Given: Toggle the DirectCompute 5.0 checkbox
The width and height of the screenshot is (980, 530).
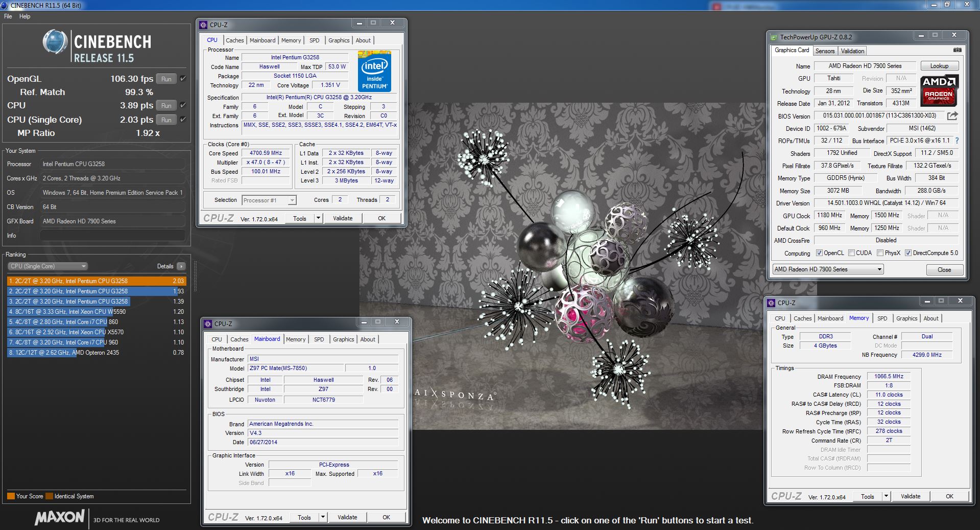Looking at the screenshot, I should click(908, 253).
